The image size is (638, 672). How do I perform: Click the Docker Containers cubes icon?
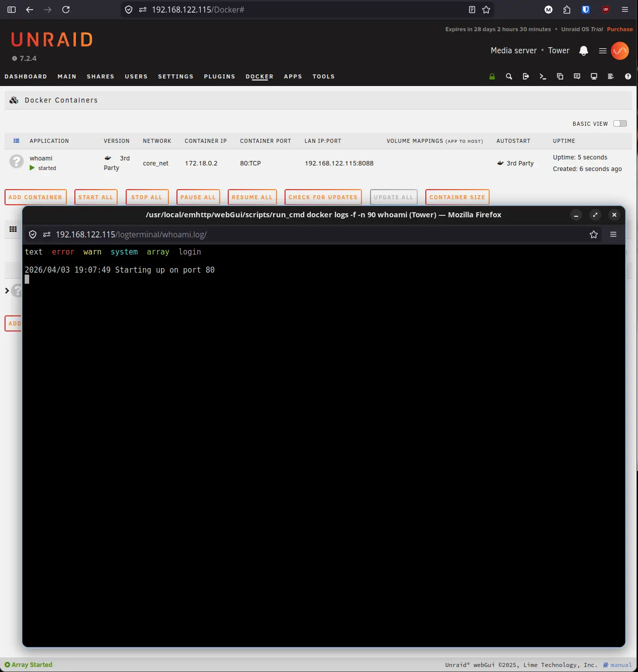click(14, 100)
